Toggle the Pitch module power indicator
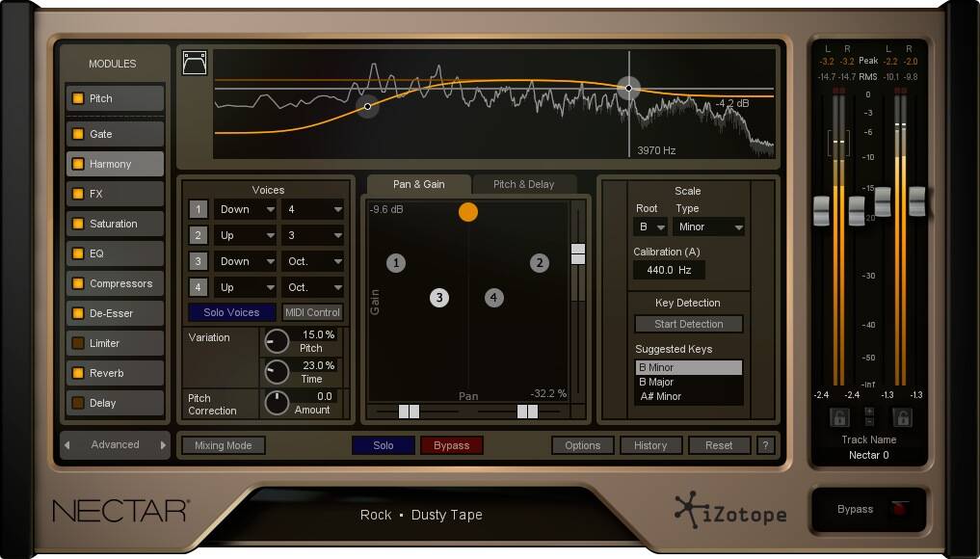Screen dimensions: 980x559 78,98
